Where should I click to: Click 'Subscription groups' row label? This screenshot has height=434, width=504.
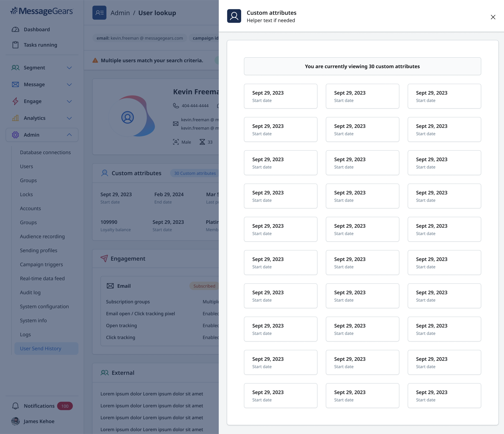click(x=128, y=302)
